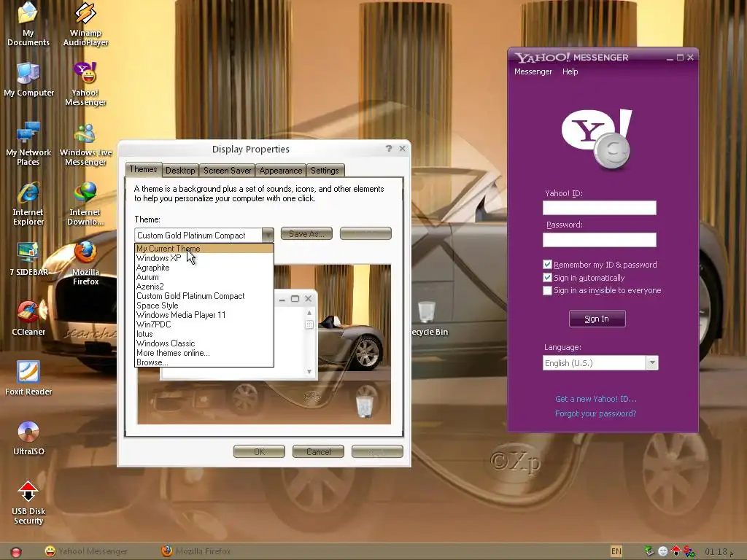Choose More themes online... entry
This screenshot has height=560, width=747.
coord(204,353)
